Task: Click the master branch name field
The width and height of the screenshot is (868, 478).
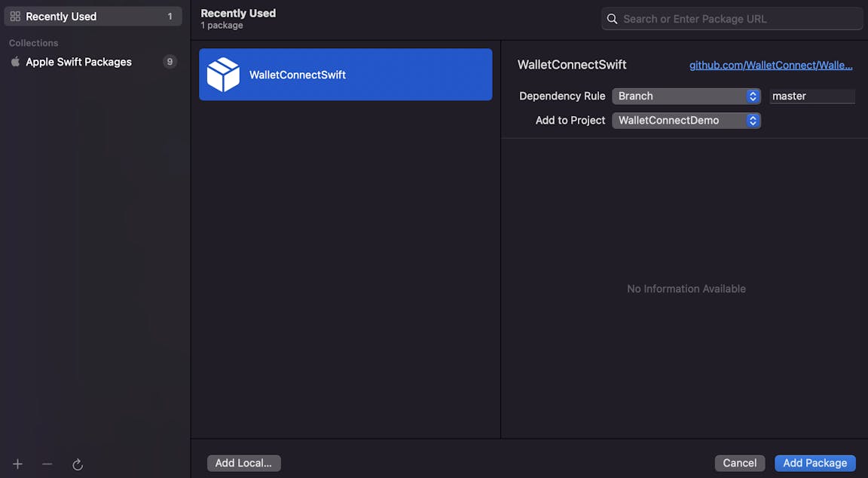Action: [x=812, y=96]
